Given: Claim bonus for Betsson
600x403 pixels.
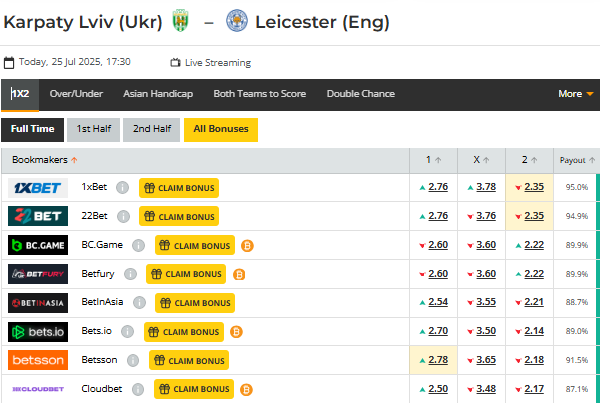Looking at the screenshot, I should pyautogui.click(x=189, y=361).
